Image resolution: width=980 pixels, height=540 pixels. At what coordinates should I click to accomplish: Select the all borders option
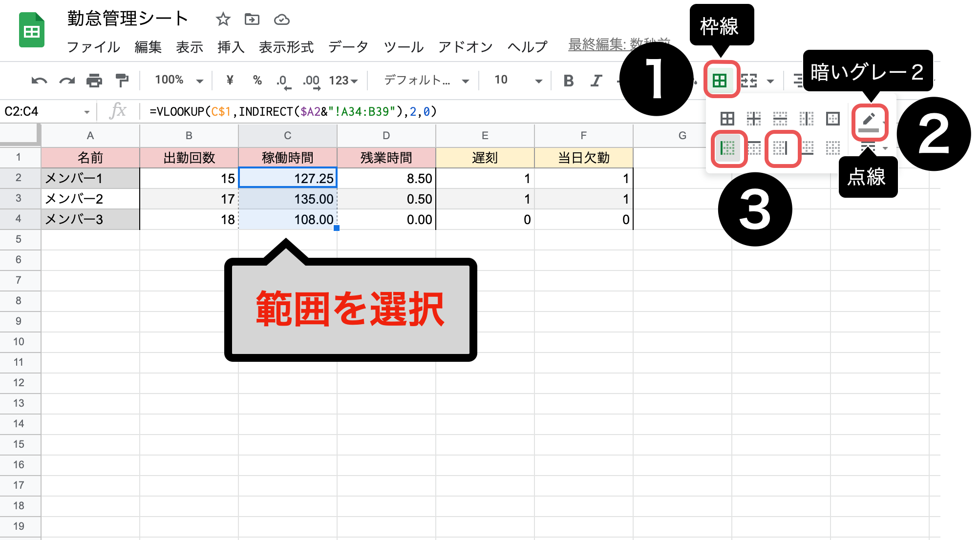click(x=727, y=118)
